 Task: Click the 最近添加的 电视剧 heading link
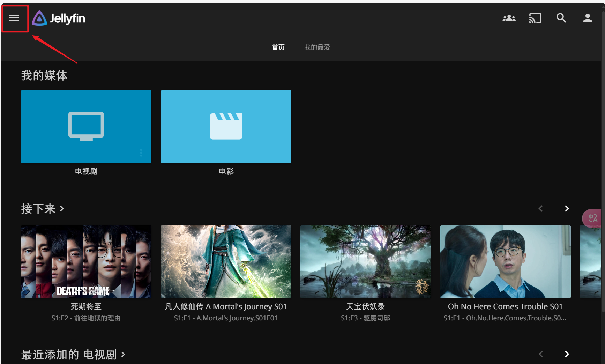tap(69, 354)
